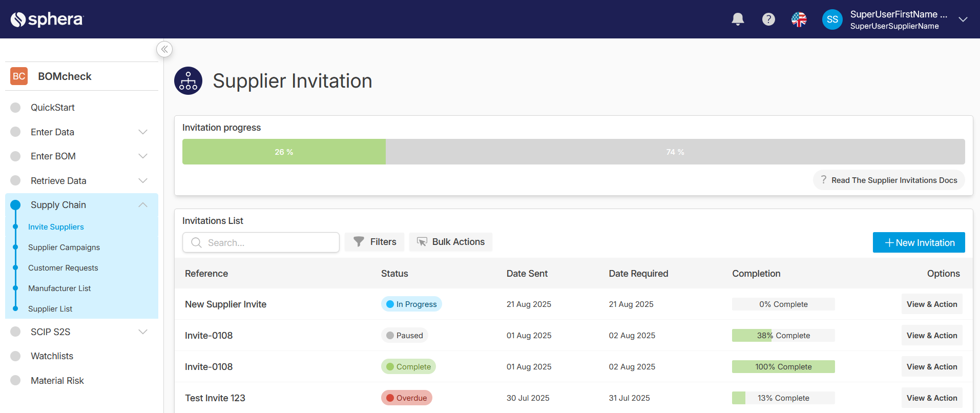Screen dimensions: 980x413
Task: Click the Sphera logo
Action: (47, 19)
